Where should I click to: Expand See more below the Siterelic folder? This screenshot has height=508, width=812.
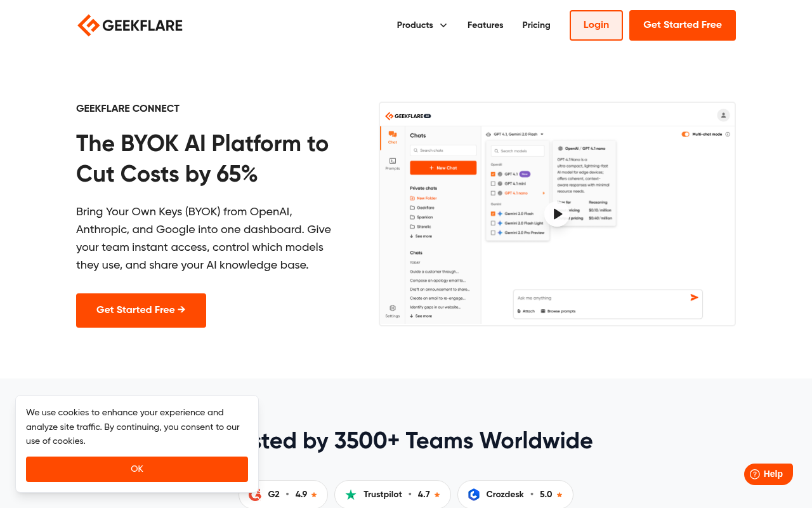point(421,236)
